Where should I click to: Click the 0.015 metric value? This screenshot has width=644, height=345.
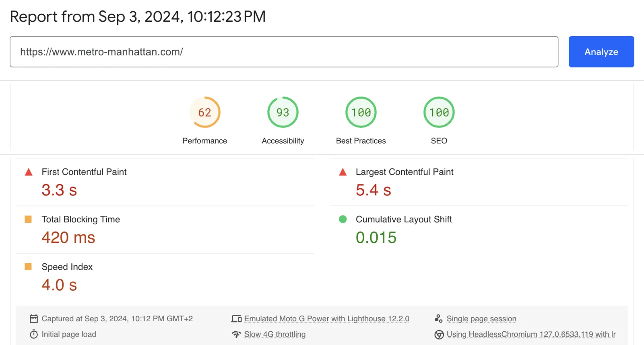376,237
